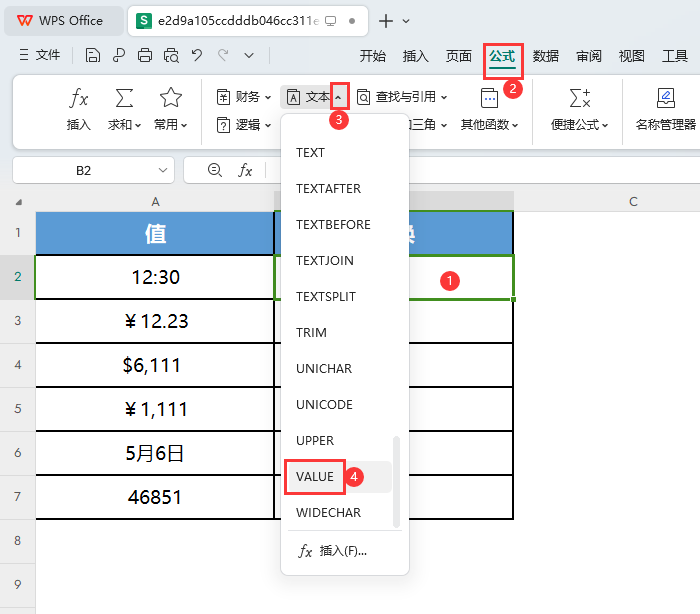Click the presentation mode icon on document tab
Viewport: 700px width, 614px height.
(330, 21)
